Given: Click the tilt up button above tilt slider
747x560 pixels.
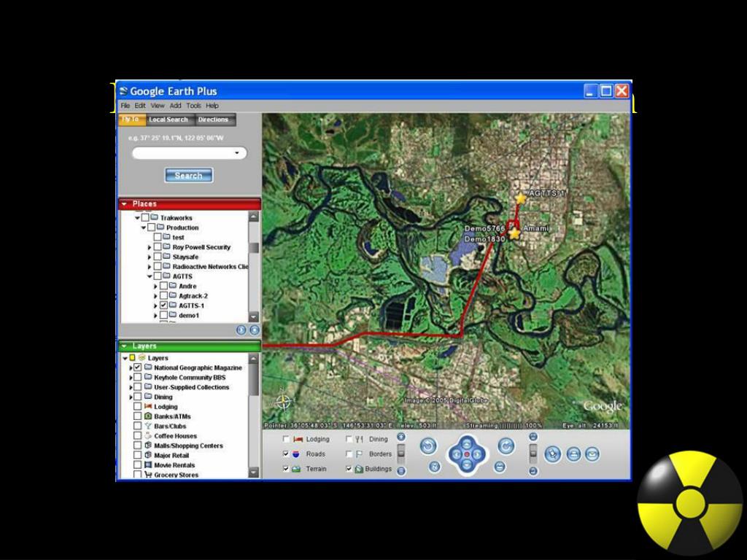Looking at the screenshot, I should [533, 437].
